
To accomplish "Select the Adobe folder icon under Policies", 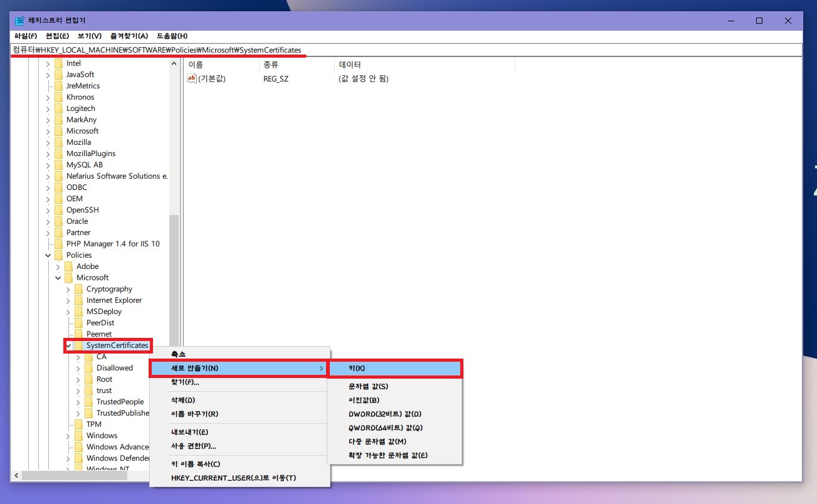I will (x=68, y=266).
